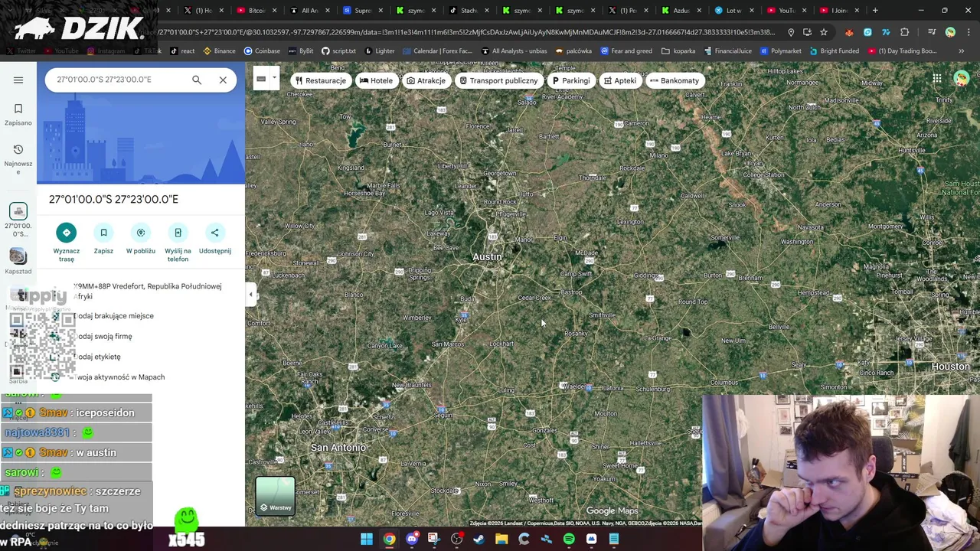Click the search magnifier icon
980x551 pixels.
[x=197, y=80]
